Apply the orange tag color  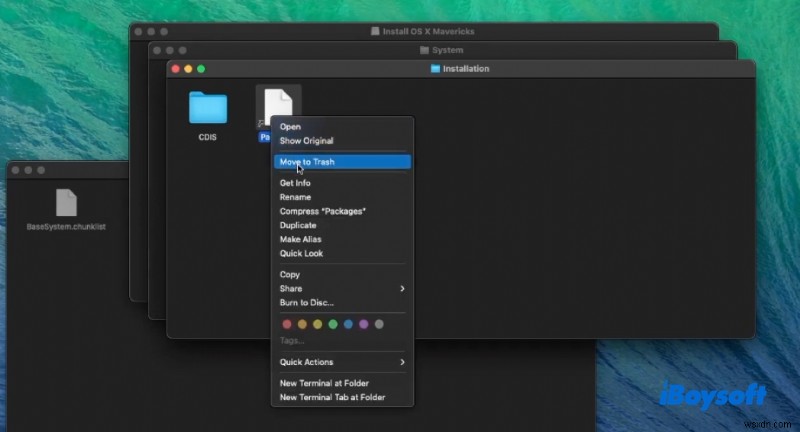[x=302, y=324]
